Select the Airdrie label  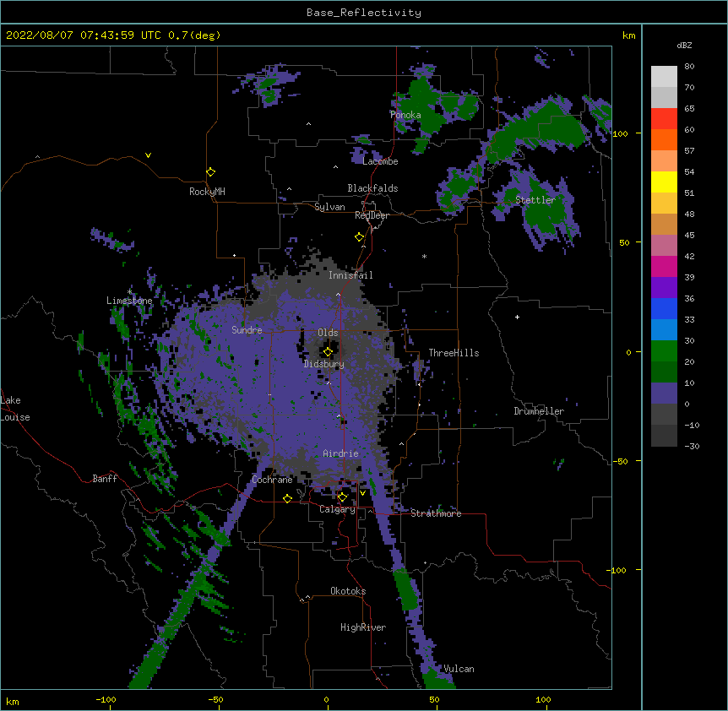(341, 453)
